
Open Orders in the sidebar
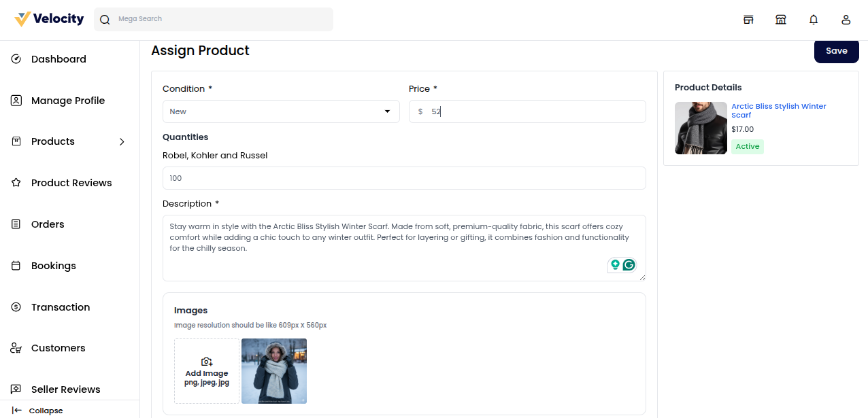[x=48, y=224]
